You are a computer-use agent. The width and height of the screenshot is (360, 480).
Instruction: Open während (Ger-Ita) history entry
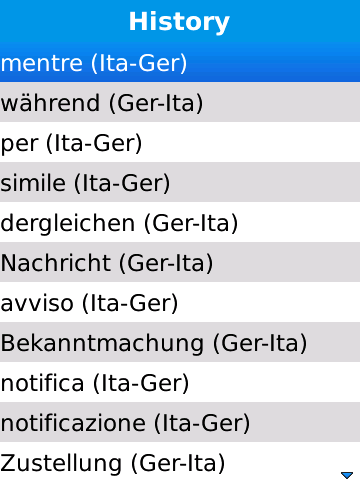click(x=180, y=102)
